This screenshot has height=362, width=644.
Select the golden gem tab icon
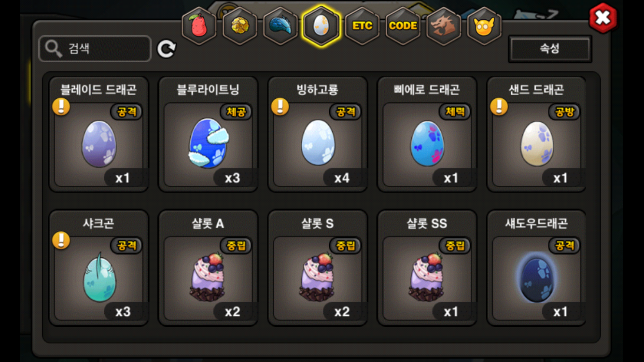point(239,26)
